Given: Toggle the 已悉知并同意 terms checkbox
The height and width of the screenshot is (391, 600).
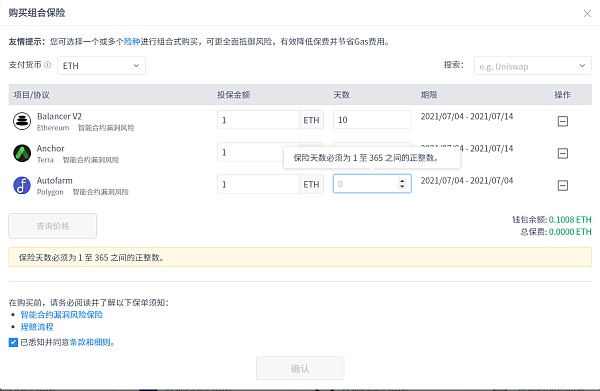Looking at the screenshot, I should [13, 342].
